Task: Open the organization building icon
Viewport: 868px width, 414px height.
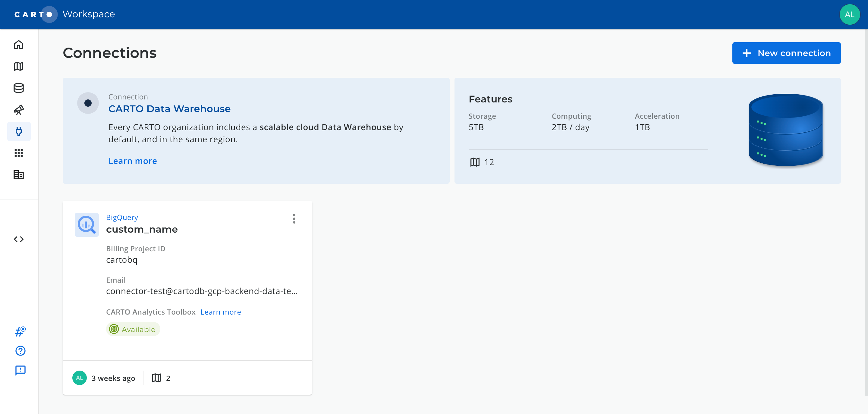Action: click(x=19, y=175)
